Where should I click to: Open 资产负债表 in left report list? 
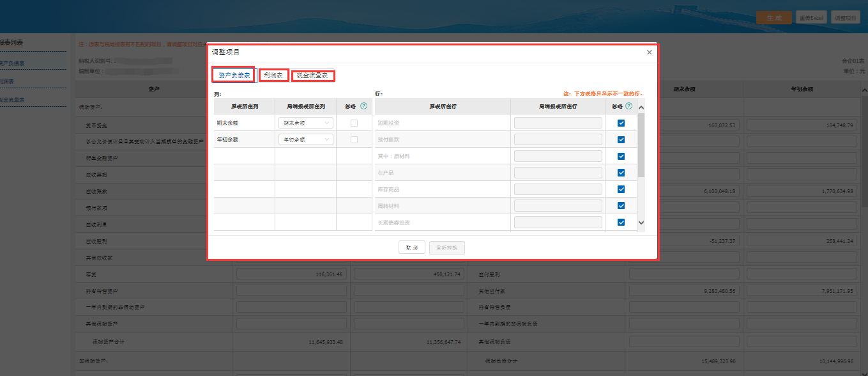tap(12, 64)
